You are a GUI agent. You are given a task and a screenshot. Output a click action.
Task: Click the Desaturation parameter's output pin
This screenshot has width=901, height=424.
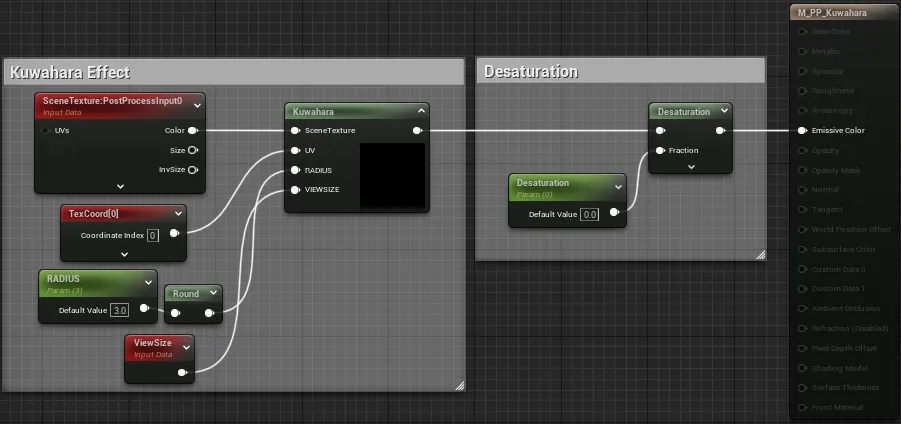pyautogui.click(x=614, y=212)
